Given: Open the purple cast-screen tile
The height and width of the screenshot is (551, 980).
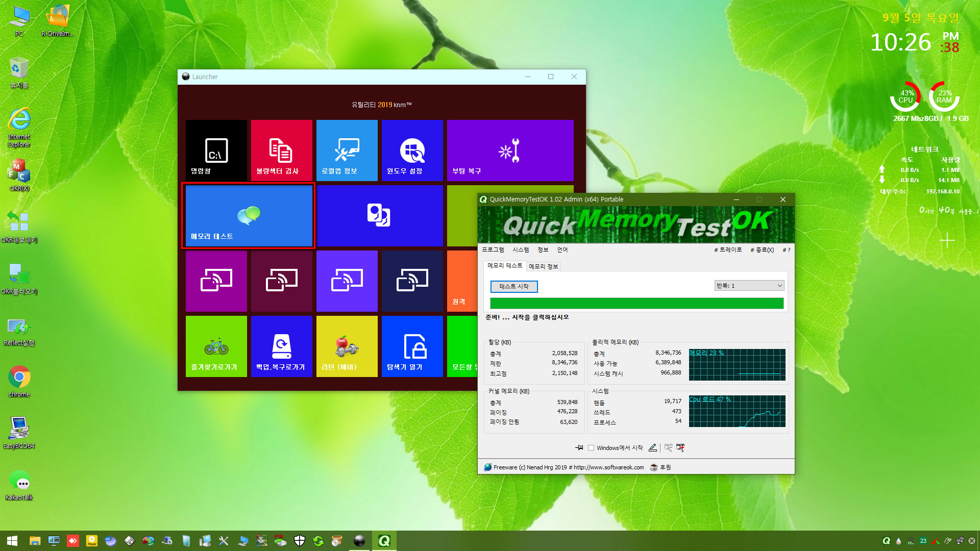Looking at the screenshot, I should 216,281.
